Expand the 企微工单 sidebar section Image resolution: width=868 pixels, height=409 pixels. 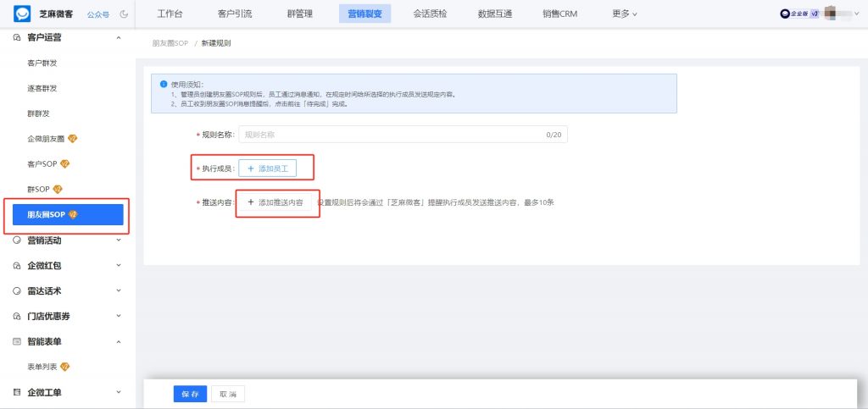tap(118, 392)
